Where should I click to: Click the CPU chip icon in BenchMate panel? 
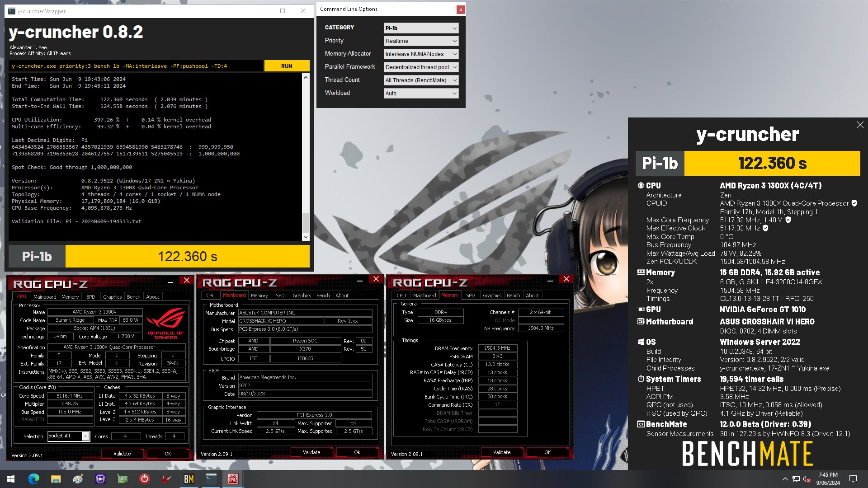641,185
